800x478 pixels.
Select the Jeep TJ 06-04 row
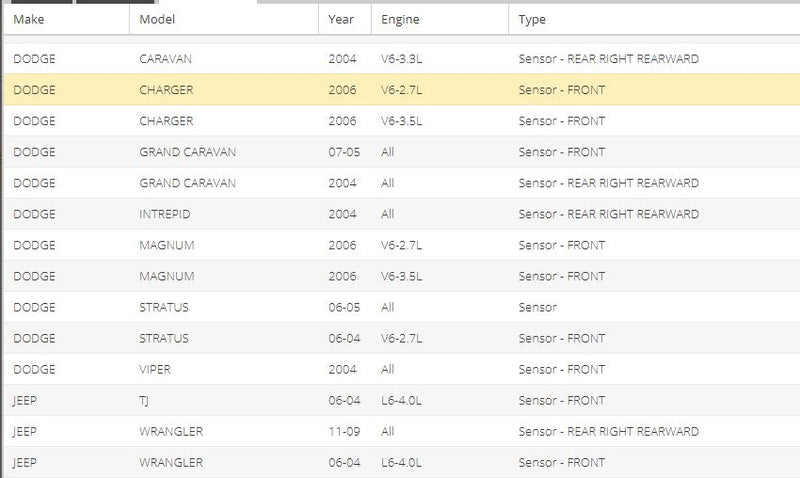pos(402,401)
